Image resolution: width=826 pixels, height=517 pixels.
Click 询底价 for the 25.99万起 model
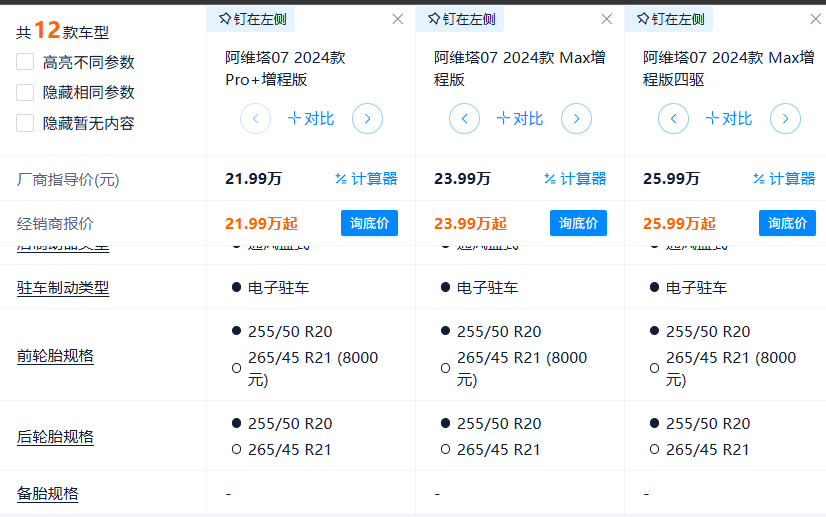(787, 223)
